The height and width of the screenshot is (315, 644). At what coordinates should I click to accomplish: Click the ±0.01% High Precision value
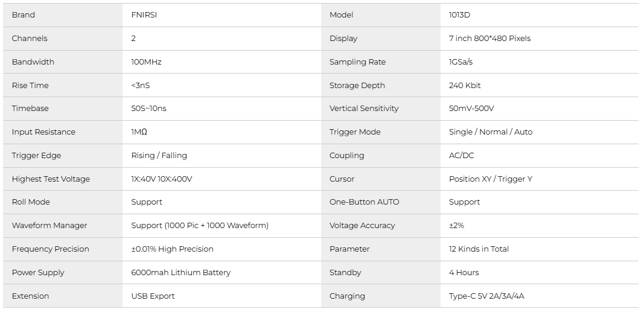coord(172,249)
